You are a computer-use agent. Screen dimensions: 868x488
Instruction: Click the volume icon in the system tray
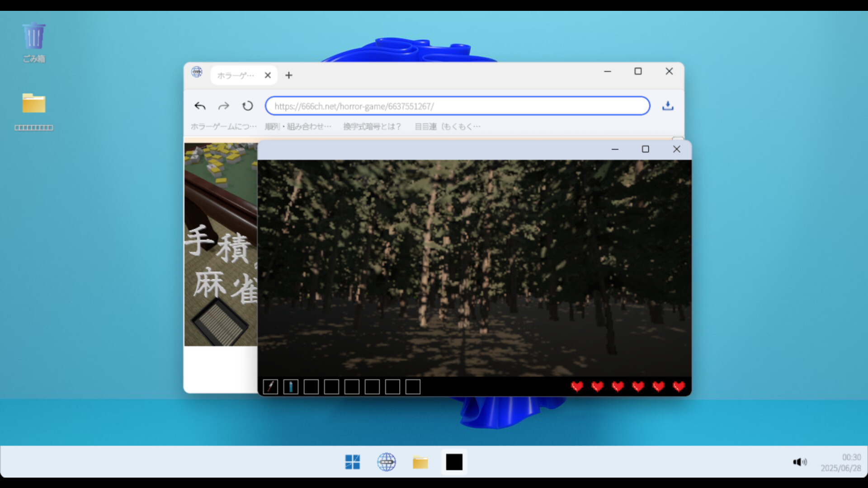pyautogui.click(x=799, y=462)
